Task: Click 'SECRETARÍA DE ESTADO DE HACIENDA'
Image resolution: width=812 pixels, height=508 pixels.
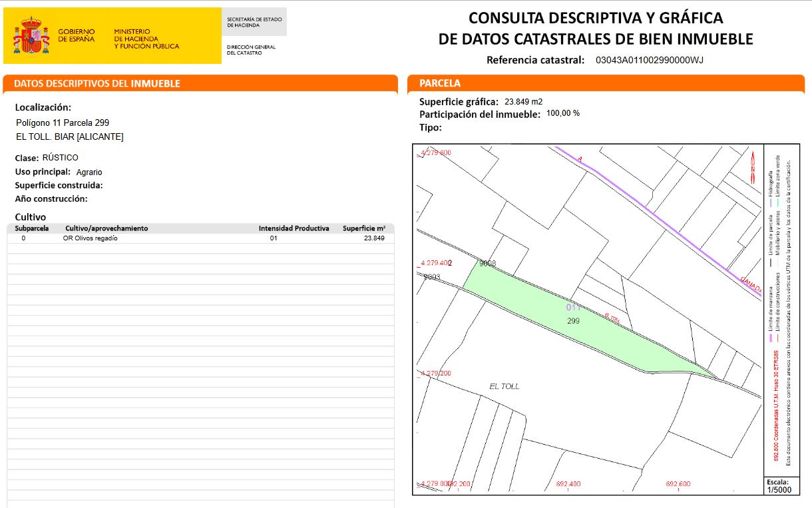Action: (x=254, y=22)
